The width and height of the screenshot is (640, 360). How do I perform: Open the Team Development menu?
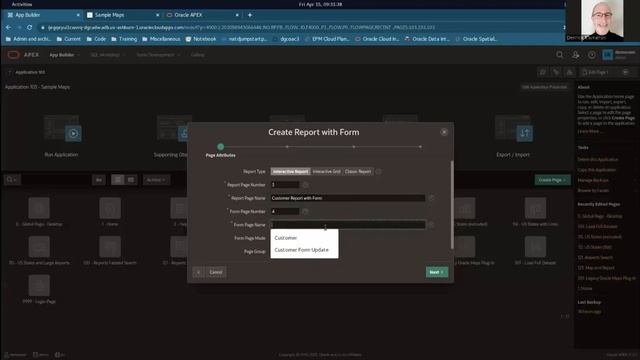pos(158,55)
